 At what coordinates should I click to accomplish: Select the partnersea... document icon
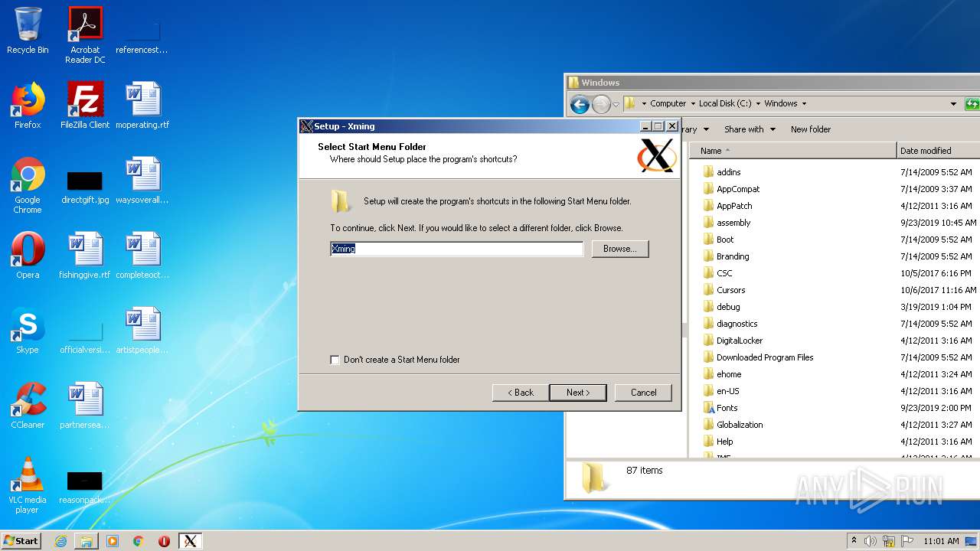click(x=85, y=406)
